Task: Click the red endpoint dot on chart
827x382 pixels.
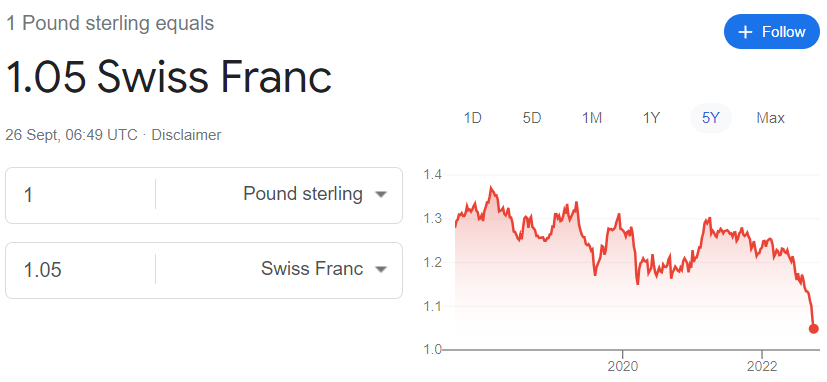Action: click(x=813, y=329)
